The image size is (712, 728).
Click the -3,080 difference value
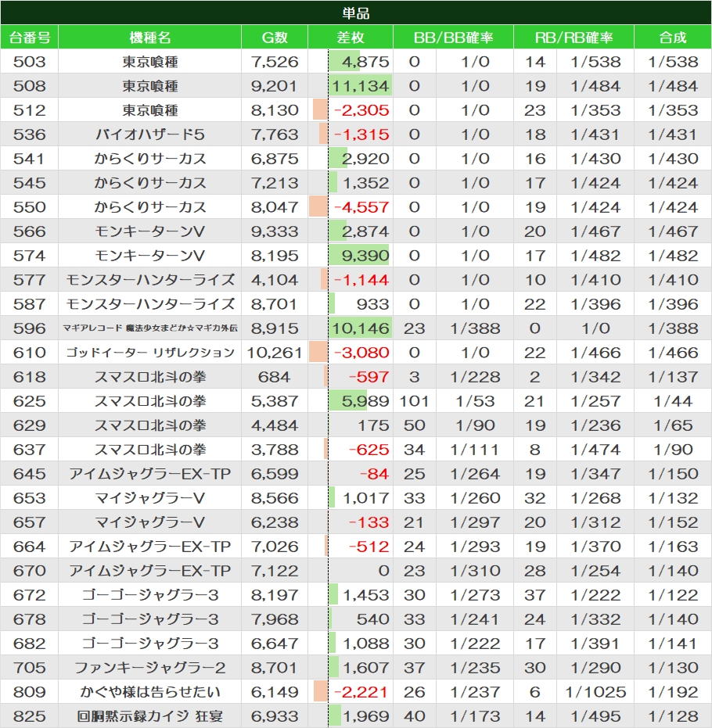tap(361, 353)
